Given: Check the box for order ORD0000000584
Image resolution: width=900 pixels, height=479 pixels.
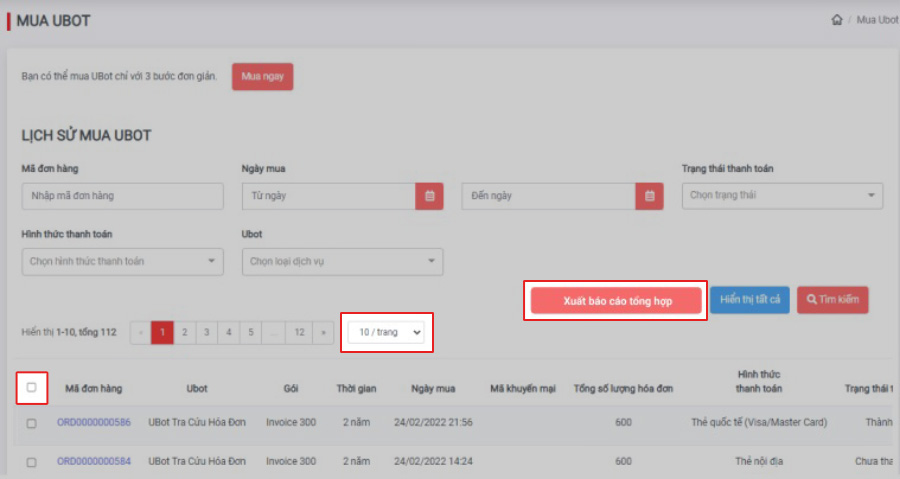Looking at the screenshot, I should pyautogui.click(x=32, y=462).
